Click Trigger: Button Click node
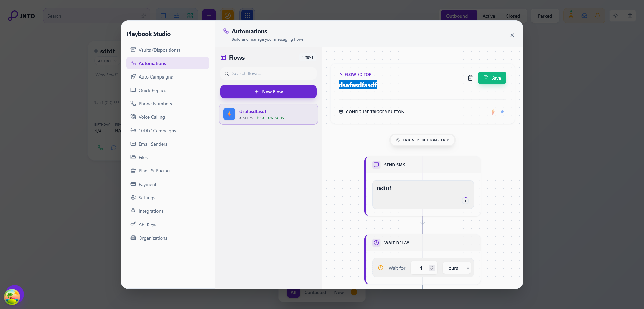The image size is (644, 309). (x=423, y=140)
